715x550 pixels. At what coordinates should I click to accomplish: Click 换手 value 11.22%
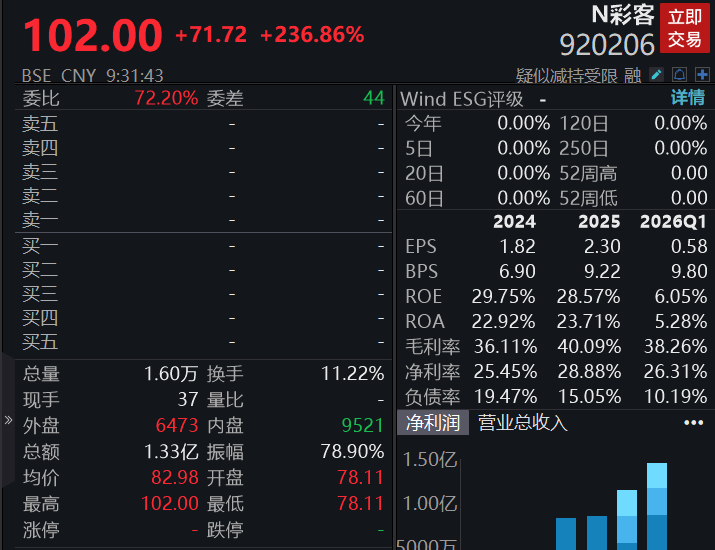point(353,374)
